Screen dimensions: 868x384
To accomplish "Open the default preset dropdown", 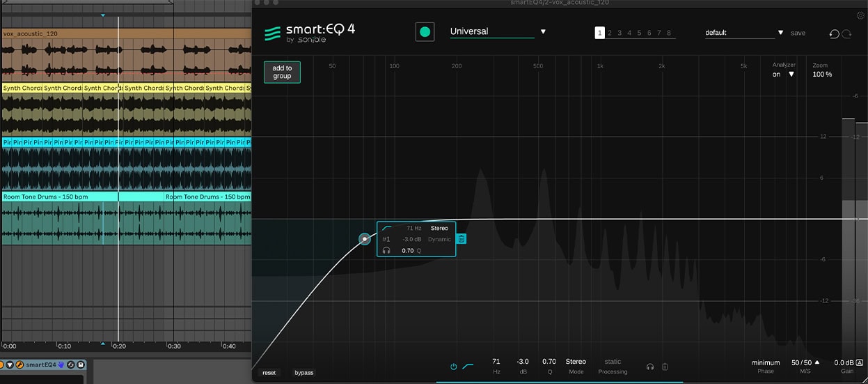I will click(x=744, y=33).
